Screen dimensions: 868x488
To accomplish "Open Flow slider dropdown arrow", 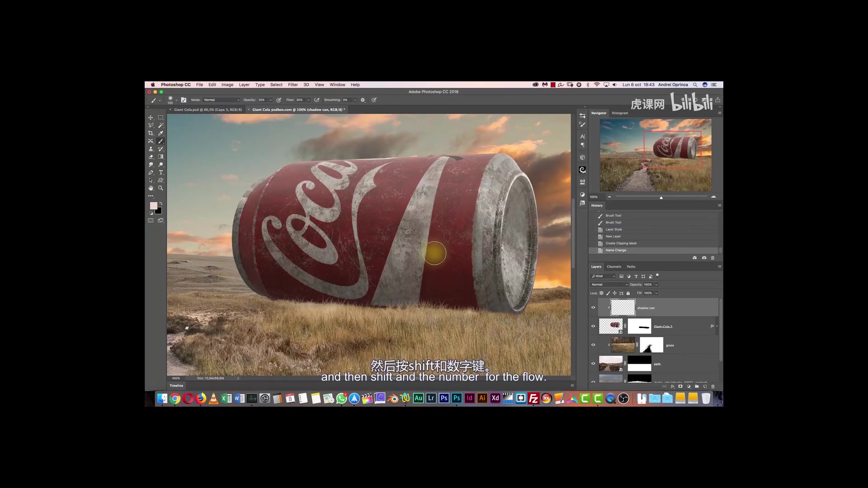I will tap(308, 100).
